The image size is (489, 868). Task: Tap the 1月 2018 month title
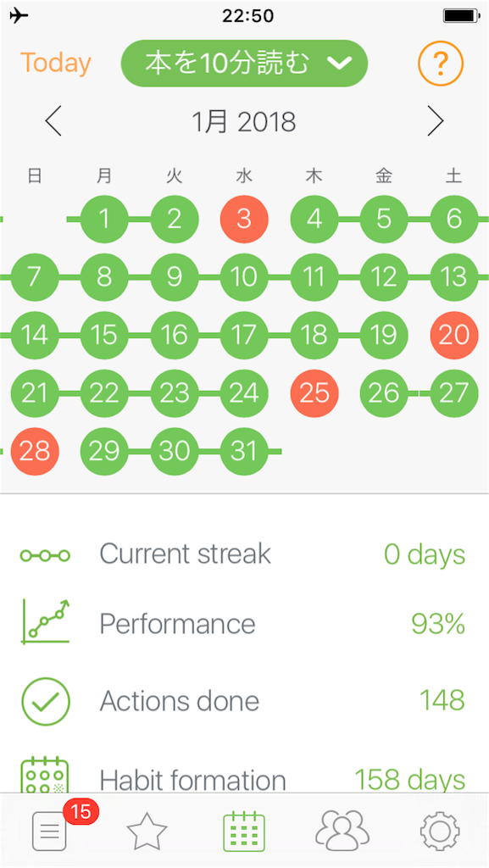click(244, 122)
